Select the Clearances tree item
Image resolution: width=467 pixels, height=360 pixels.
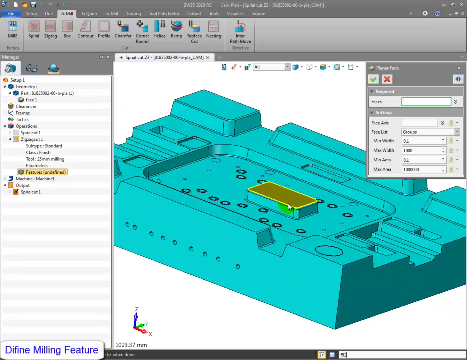coord(26,106)
